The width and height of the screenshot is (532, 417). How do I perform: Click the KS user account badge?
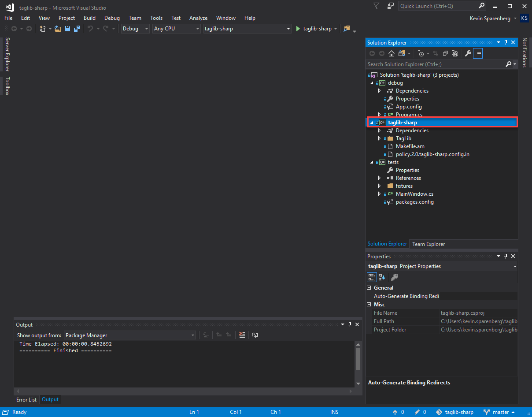pos(525,18)
